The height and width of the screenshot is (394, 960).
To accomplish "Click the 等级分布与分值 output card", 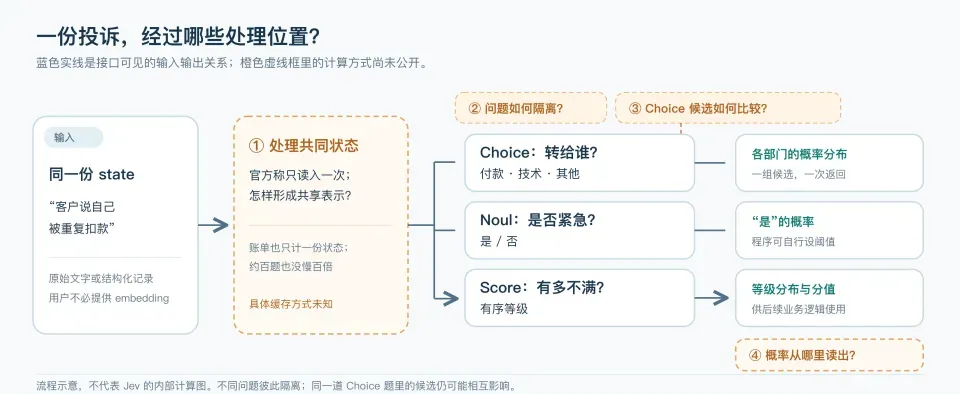I will pyautogui.click(x=829, y=298).
